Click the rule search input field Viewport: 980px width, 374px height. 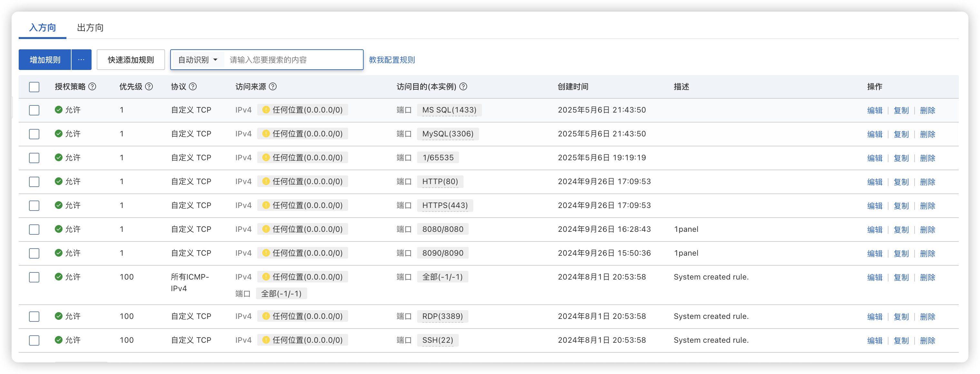(x=293, y=60)
